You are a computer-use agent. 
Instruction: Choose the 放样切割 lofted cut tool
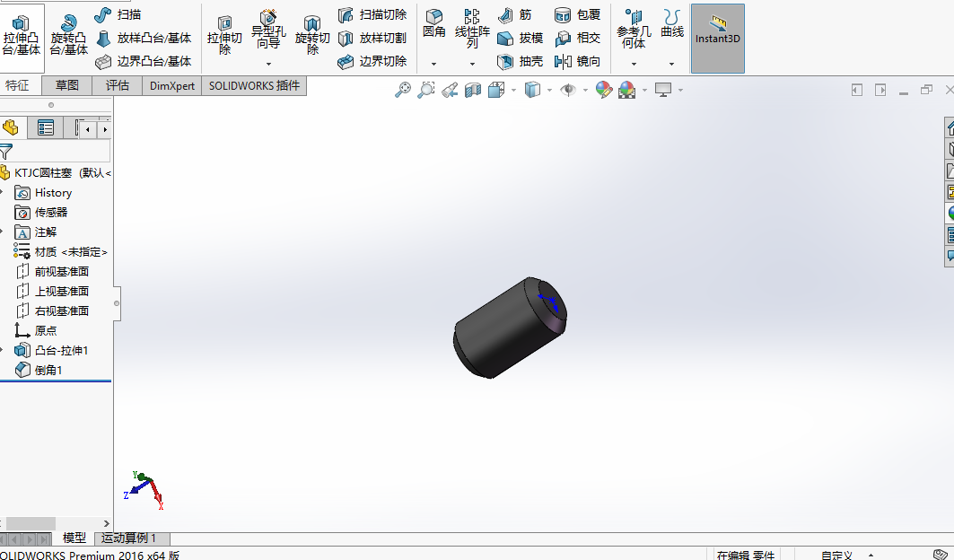coord(372,38)
